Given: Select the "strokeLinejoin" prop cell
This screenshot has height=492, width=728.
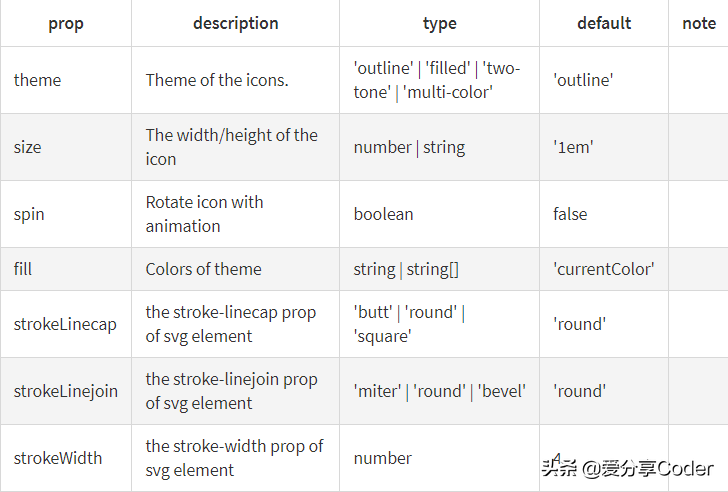Looking at the screenshot, I should 66,391.
